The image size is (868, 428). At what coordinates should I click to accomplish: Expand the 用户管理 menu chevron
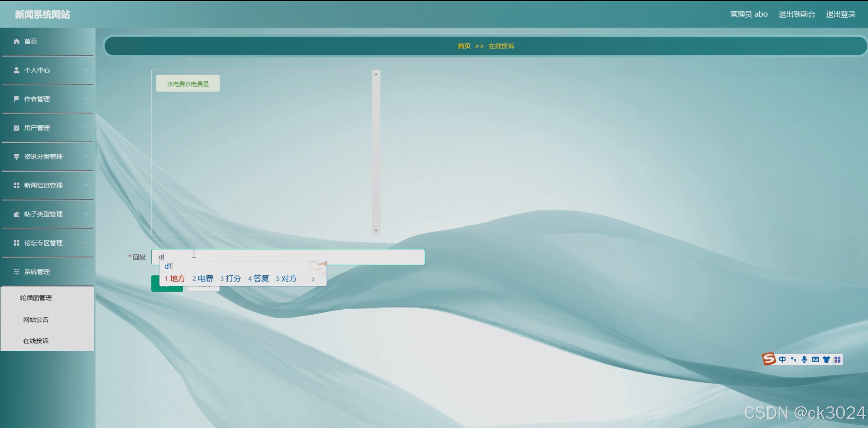(x=86, y=128)
